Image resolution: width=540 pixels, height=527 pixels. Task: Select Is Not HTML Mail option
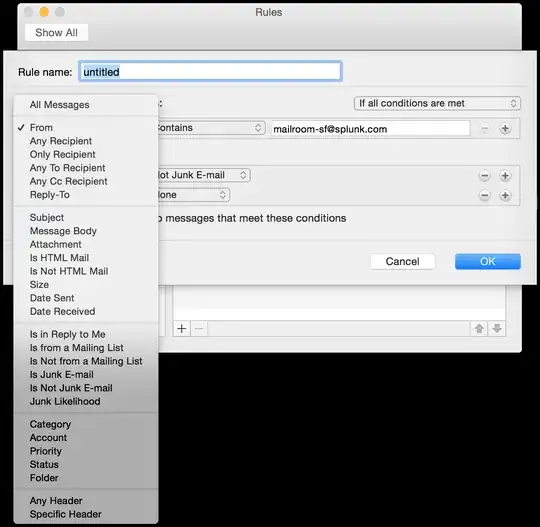tap(86, 271)
